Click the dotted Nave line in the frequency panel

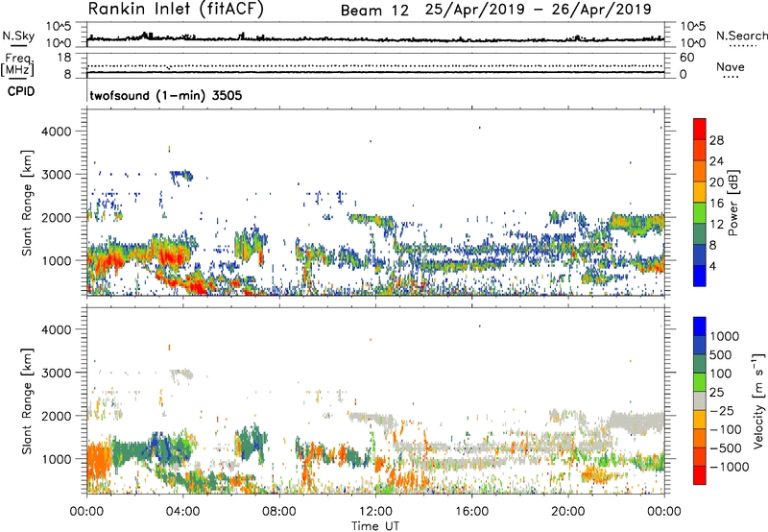pyautogui.click(x=375, y=65)
